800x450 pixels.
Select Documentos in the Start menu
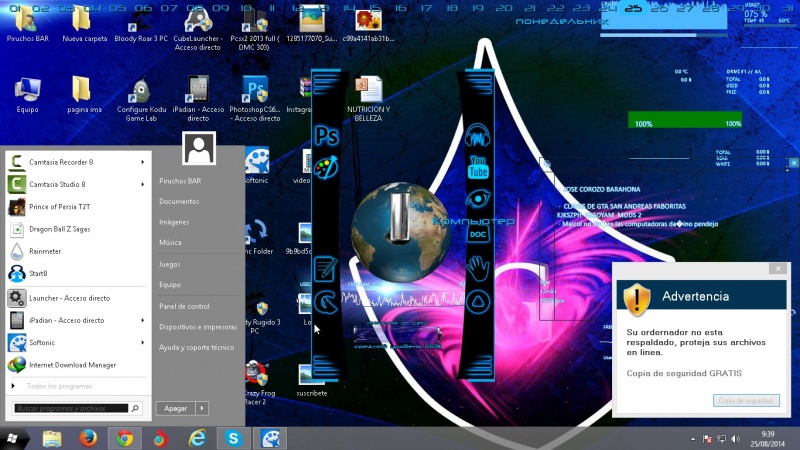[x=179, y=201]
